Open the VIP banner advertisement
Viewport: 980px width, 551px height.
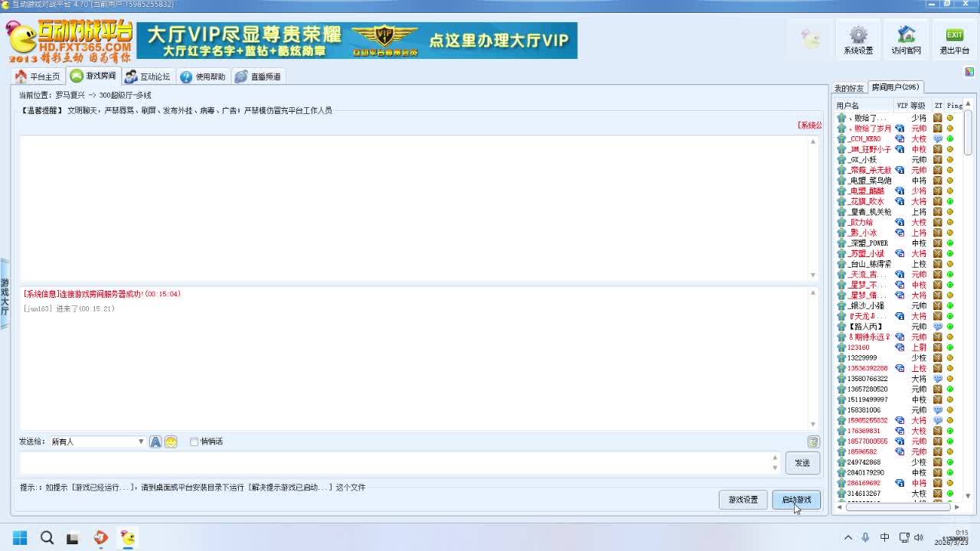coord(357,41)
